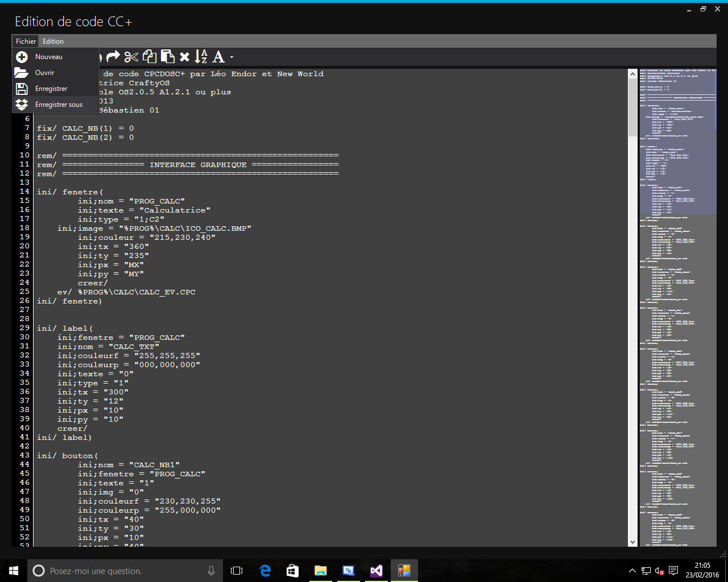This screenshot has height=582, width=728.
Task: Click the 'fix/ CALC_NB(1) = 0' line
Action: pyautogui.click(x=85, y=128)
